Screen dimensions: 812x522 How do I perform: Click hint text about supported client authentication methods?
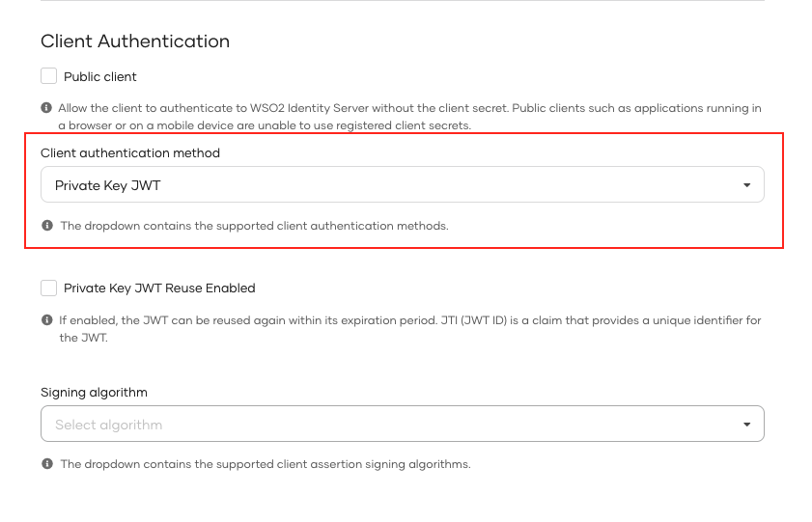(x=254, y=226)
